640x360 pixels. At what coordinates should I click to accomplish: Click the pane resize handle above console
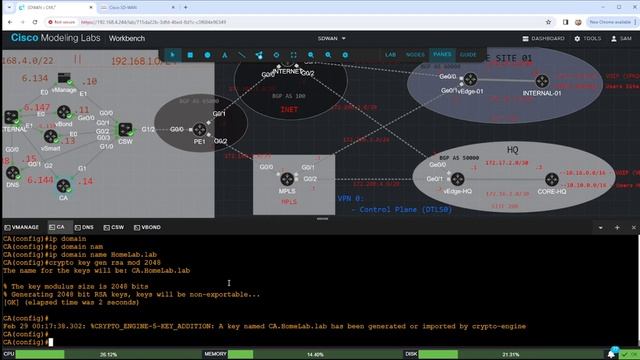322,219
